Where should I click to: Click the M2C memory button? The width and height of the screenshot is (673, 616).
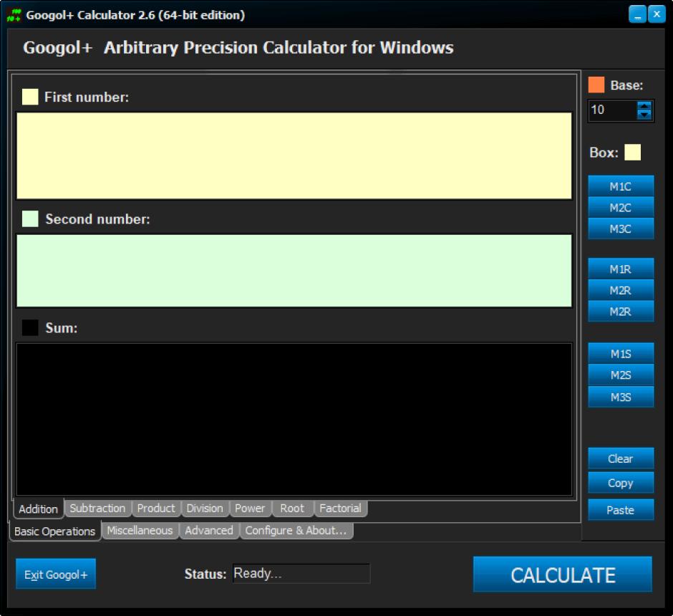click(621, 208)
